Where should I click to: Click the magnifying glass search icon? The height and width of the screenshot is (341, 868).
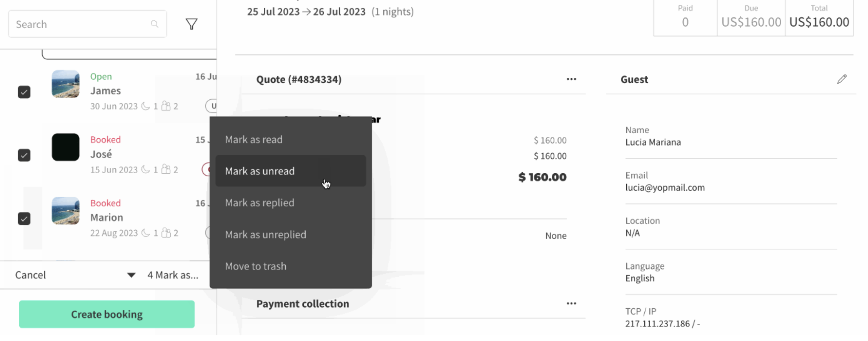155,24
